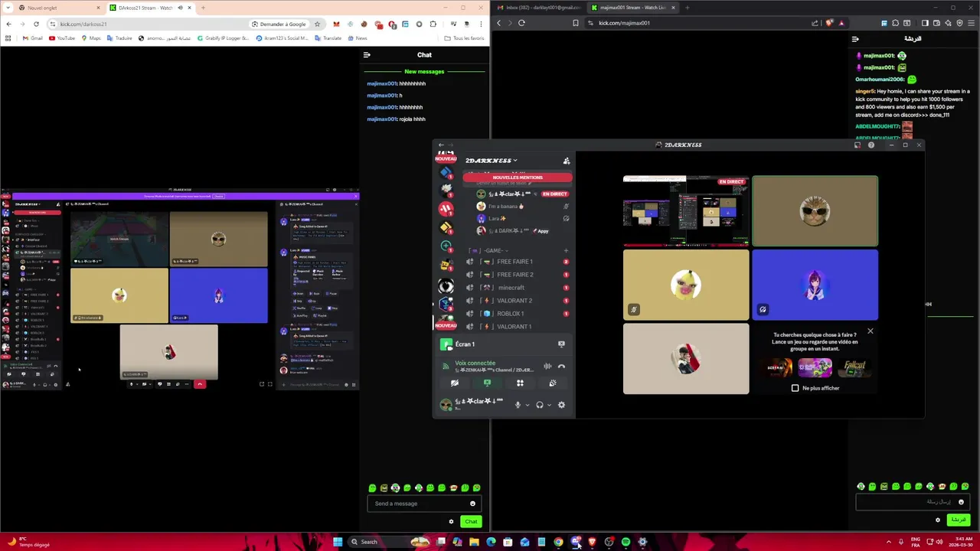Switch to majimax001 Stream tab in Brave
Screen dimensions: 980x551
[632, 8]
